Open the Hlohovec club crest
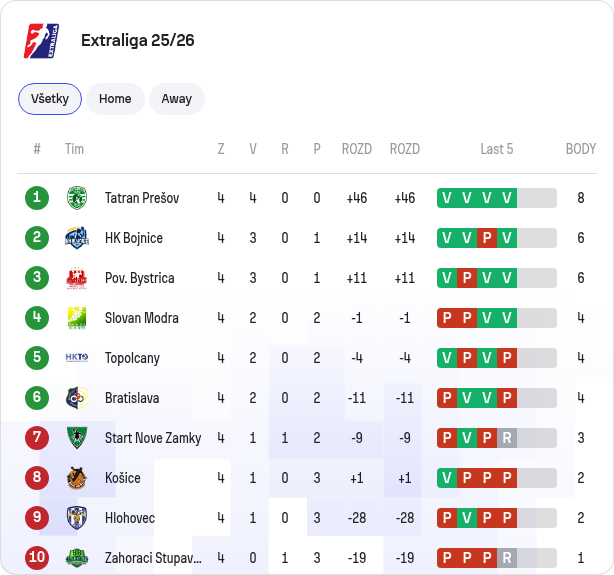 click(77, 518)
